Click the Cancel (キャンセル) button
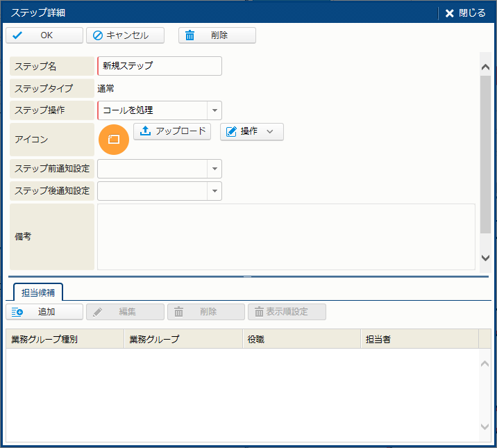 click(125, 35)
